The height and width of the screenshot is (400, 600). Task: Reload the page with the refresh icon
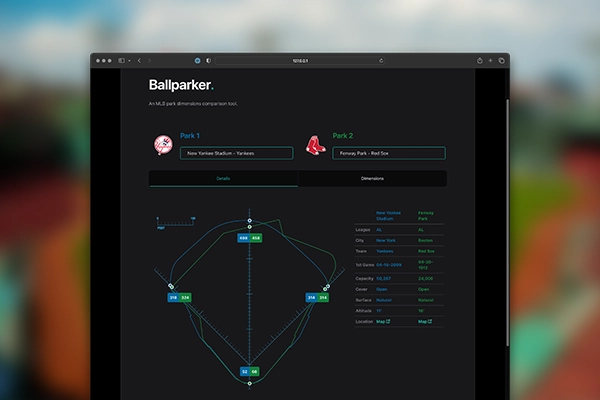(x=381, y=60)
